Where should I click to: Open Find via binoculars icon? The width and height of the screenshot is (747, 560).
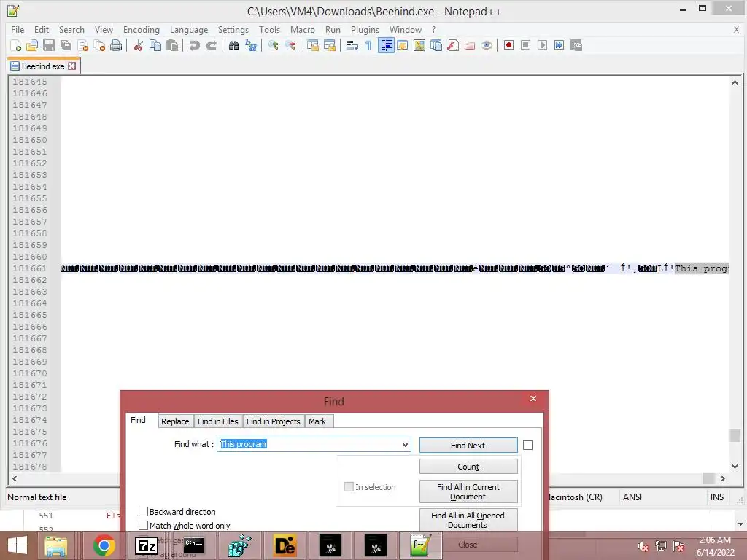tap(233, 45)
